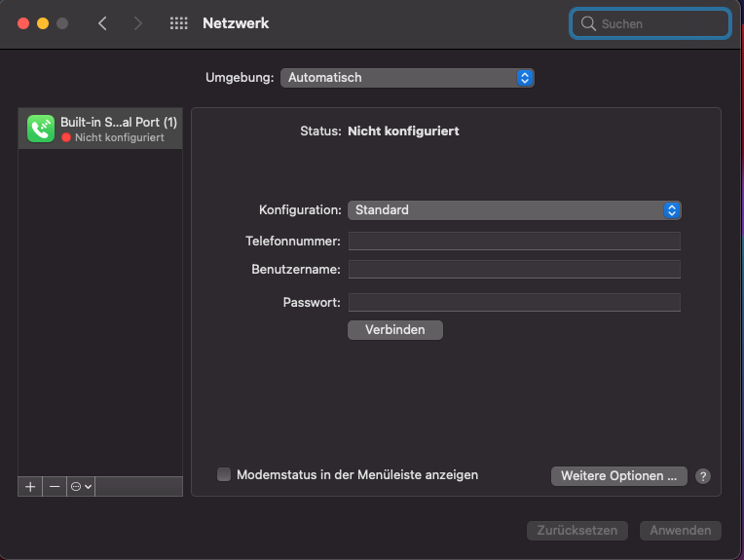Open Weitere Optionen dialog

[618, 476]
